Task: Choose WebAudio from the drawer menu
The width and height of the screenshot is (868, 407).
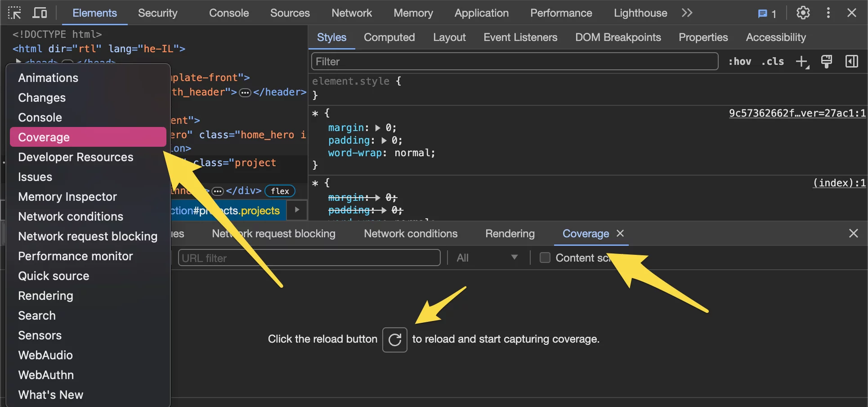Action: pos(88,355)
